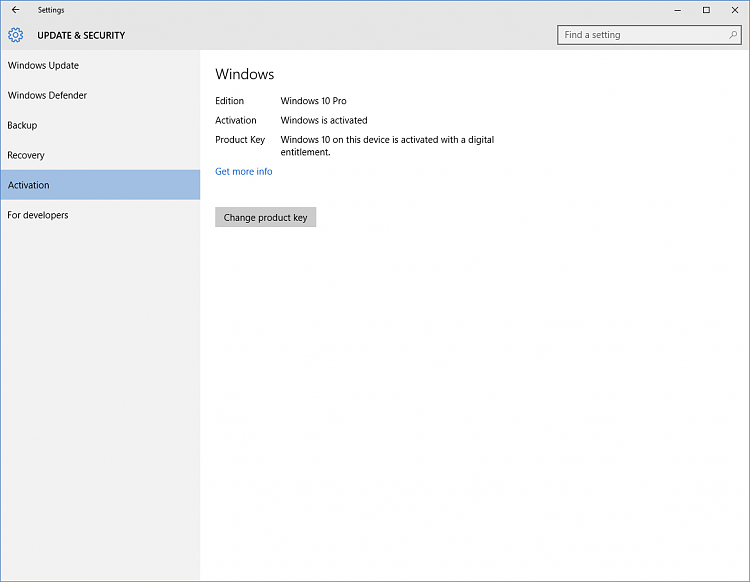Viewport: 750px width, 582px height.
Task: Click the Settings title in the title bar
Action: 51,10
